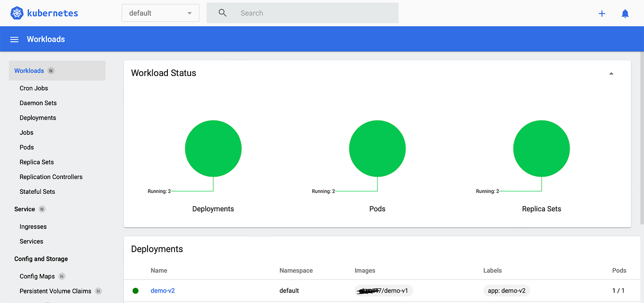Screen dimensions: 644x303
Task: Go to Persistent Volume Claims
Action: [x=55, y=291]
